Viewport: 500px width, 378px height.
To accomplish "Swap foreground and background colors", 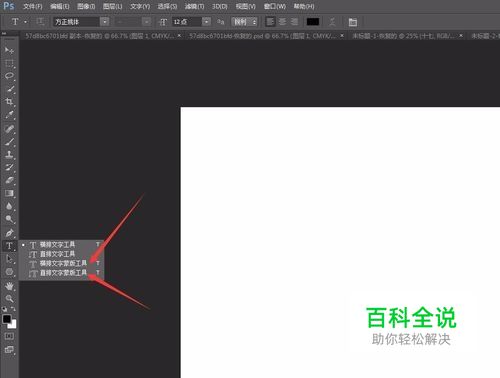I will pyautogui.click(x=13, y=309).
